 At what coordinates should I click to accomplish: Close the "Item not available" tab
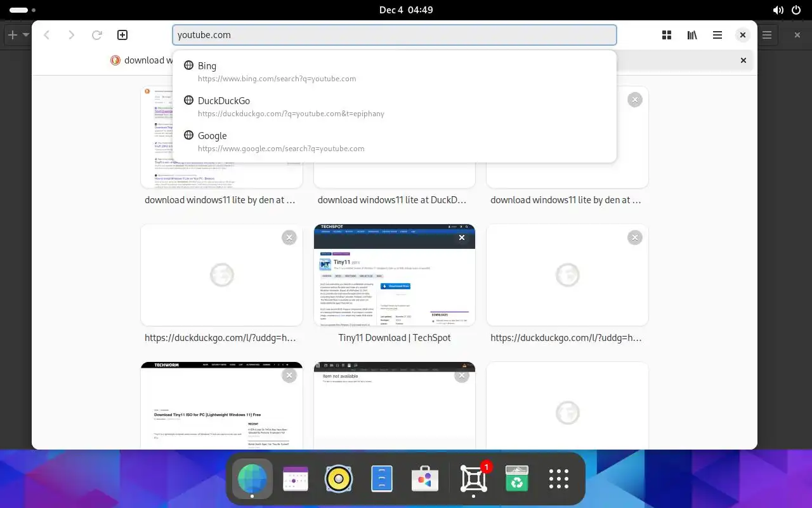coord(462,375)
